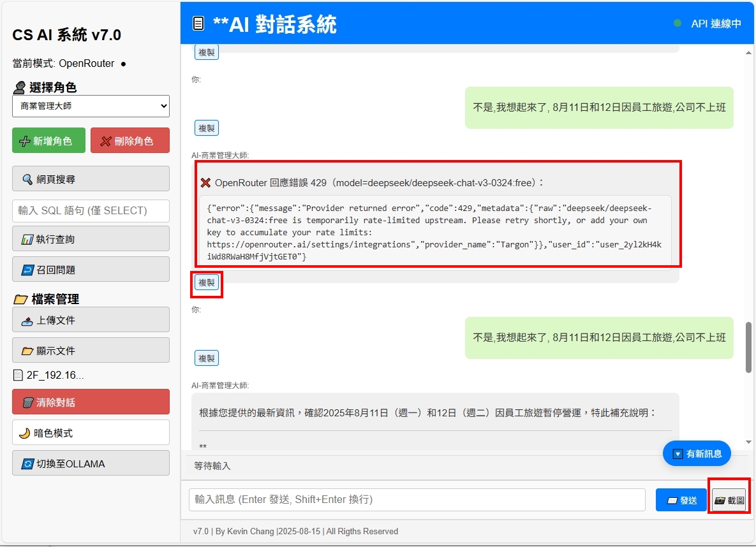Screen dimensions: 756x547
Task: Click 上傳文件 upload file button
Action: pyautogui.click(x=91, y=319)
